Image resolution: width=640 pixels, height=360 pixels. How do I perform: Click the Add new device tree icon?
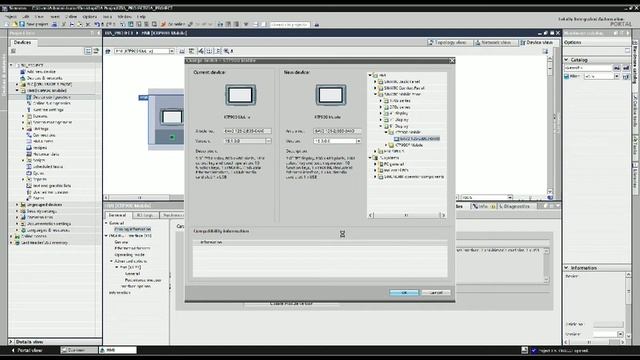point(23,71)
